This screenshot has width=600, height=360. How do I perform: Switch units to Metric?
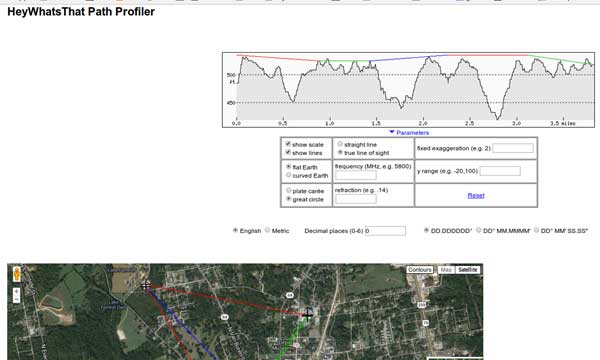pos(267,230)
